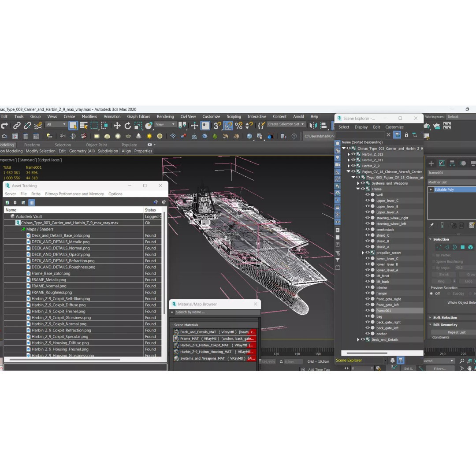Switch to the Freeform ribbon tab
The height and width of the screenshot is (476, 476).
click(x=32, y=145)
